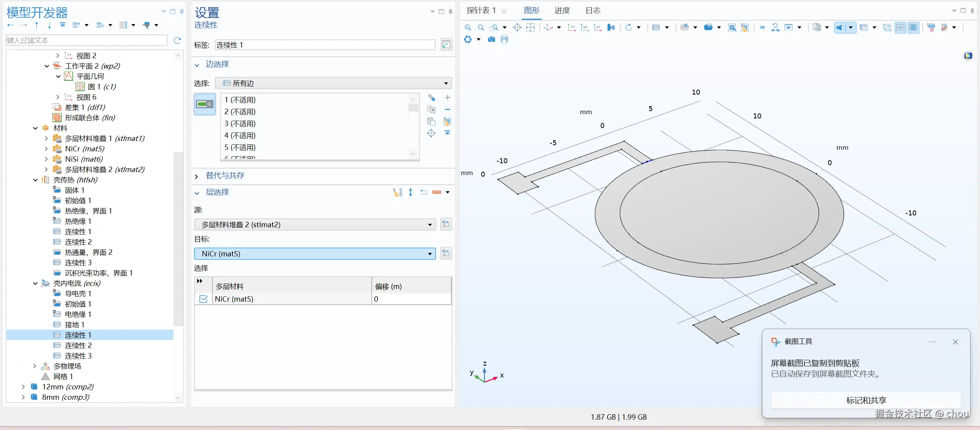Click the 键入过滤文本 filter input field
Viewport: 980px width, 430px height.
tap(87, 40)
